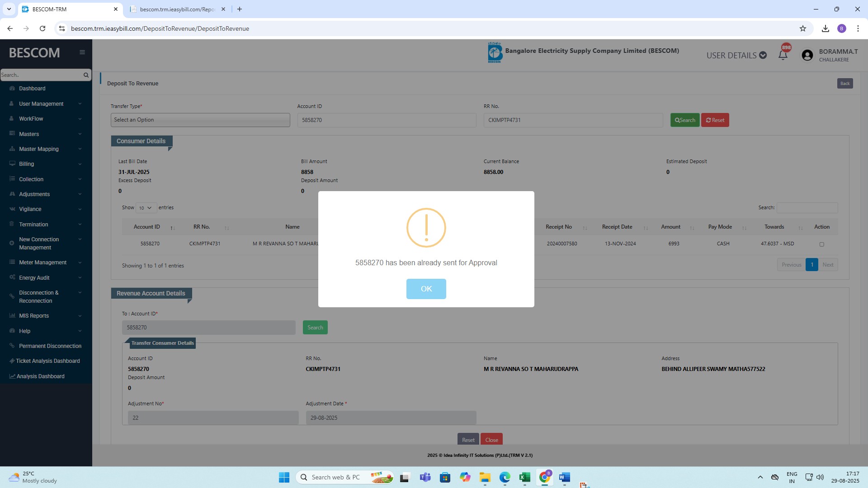Screen dimensions: 868x488
Task: Open Chrome downloads icon
Action: pos(825,28)
